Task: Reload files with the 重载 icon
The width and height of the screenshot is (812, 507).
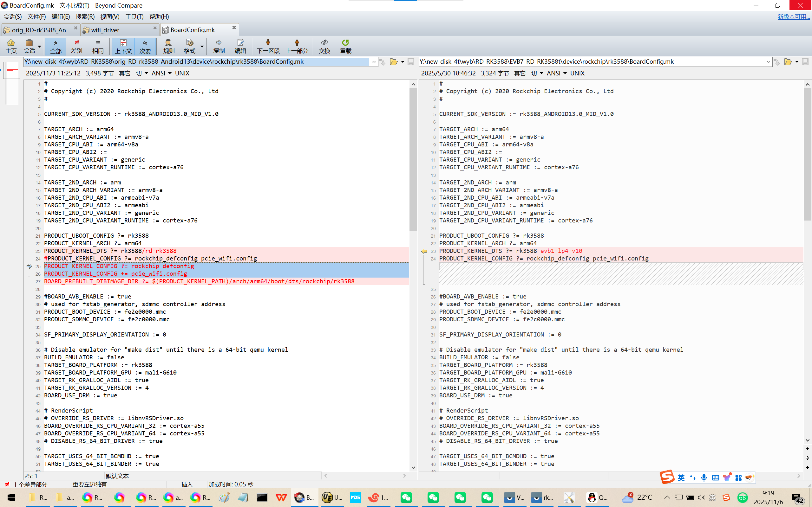Action: (345, 46)
